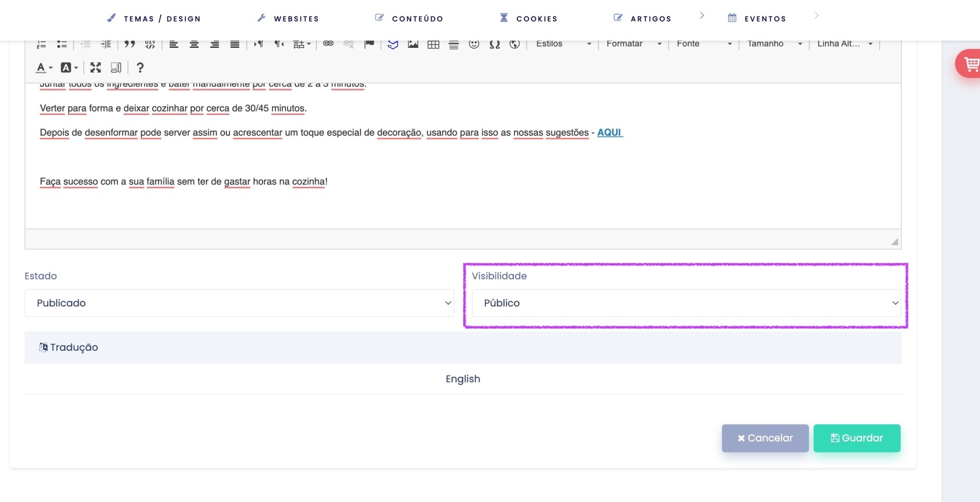Screen dimensions: 980x502
Task: Insert a numbered list
Action: (41, 44)
